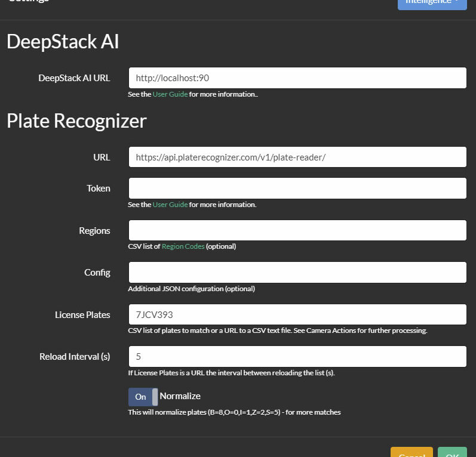Click the DeepStack AI URL field
The width and height of the screenshot is (476, 457).
click(x=297, y=78)
